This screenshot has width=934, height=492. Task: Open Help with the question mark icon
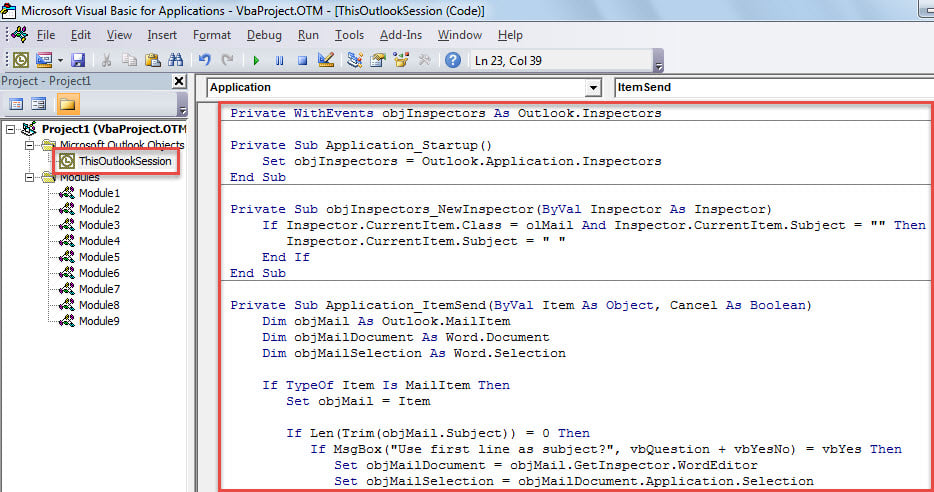453,60
